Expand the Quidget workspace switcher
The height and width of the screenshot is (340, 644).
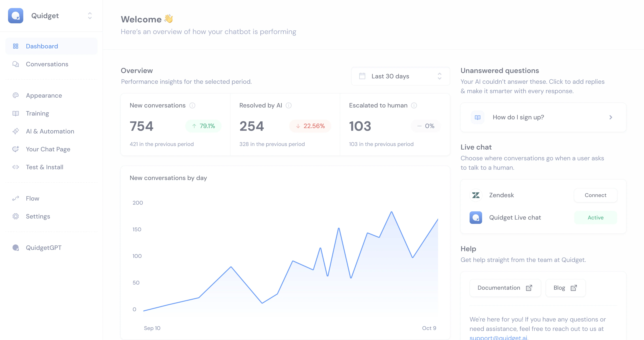pos(90,16)
